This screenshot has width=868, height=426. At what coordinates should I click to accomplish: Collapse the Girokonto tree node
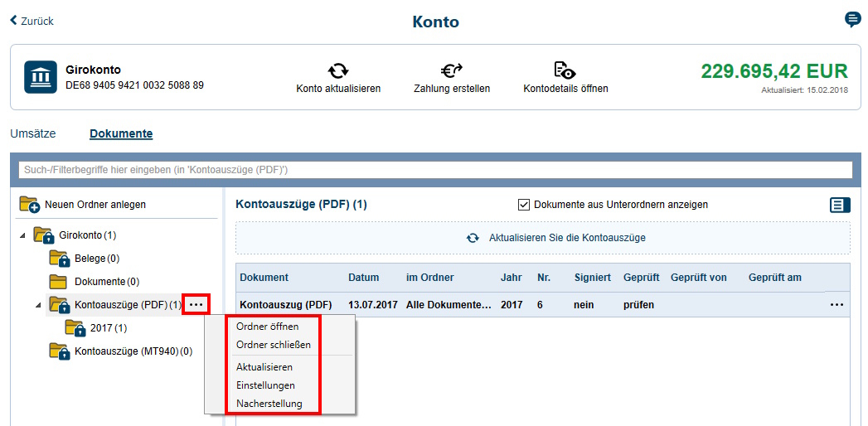click(x=22, y=236)
